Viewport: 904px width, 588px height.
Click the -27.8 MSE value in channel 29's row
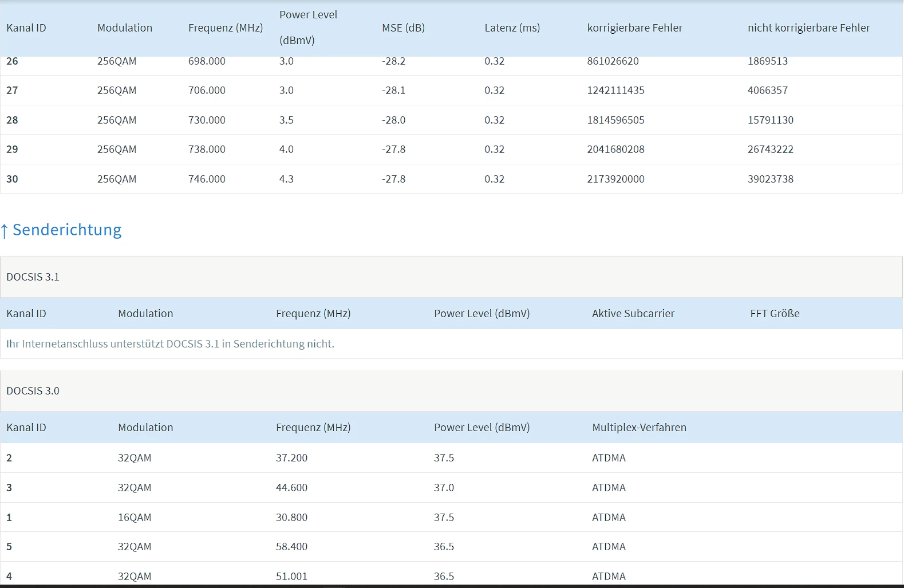394,149
